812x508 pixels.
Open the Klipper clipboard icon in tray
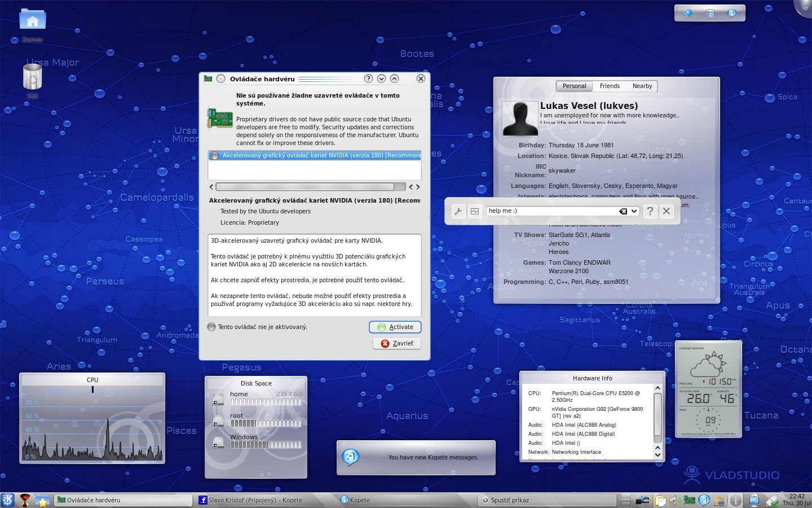pos(660,500)
